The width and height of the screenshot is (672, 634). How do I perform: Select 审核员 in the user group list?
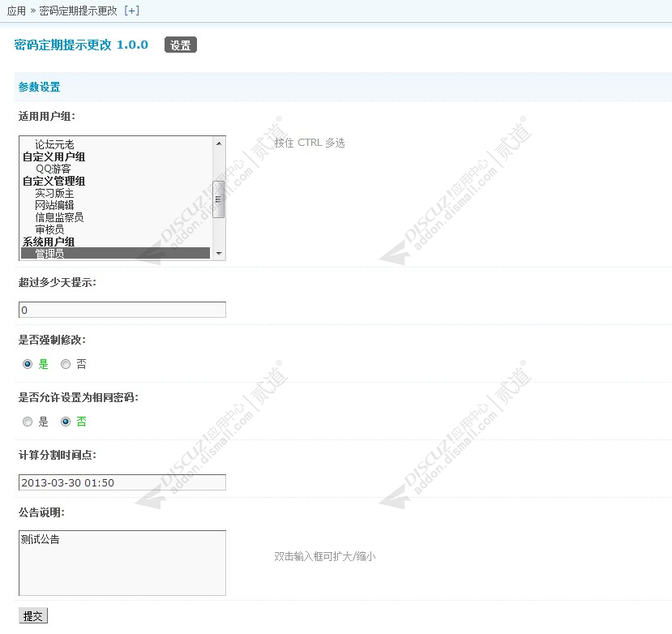coord(49,229)
